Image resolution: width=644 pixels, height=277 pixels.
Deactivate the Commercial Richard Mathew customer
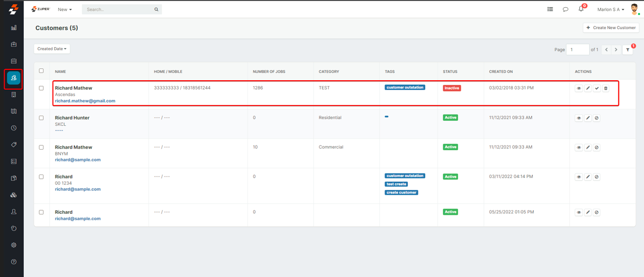pos(596,148)
